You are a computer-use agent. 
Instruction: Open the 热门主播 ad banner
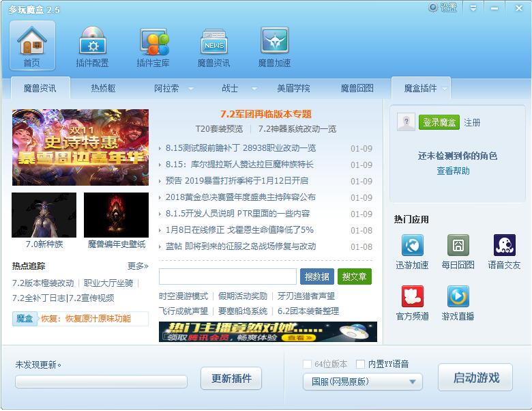click(x=268, y=332)
